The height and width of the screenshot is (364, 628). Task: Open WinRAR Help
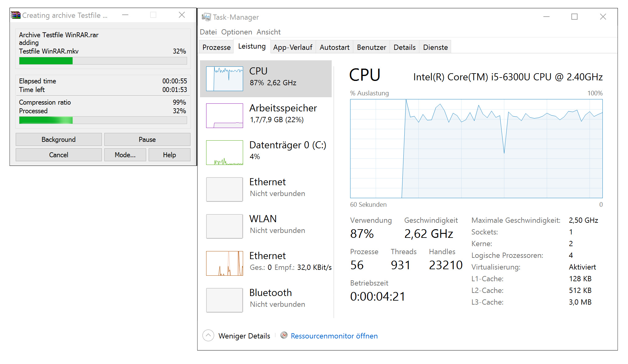170,155
